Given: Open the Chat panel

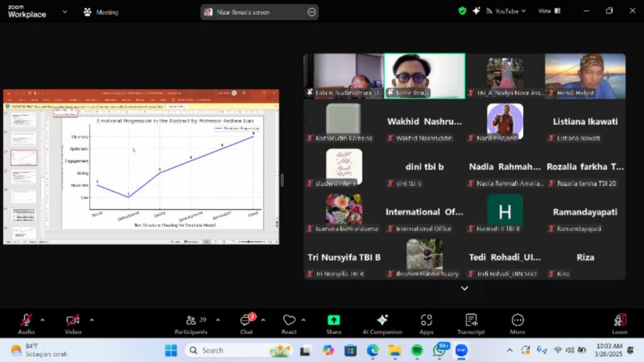Looking at the screenshot, I should click(247, 324).
